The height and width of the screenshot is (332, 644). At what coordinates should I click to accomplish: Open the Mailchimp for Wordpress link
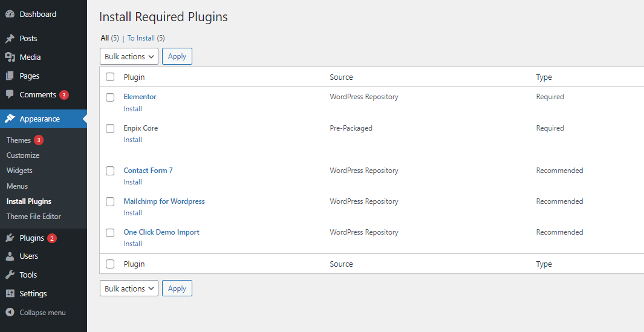click(164, 201)
